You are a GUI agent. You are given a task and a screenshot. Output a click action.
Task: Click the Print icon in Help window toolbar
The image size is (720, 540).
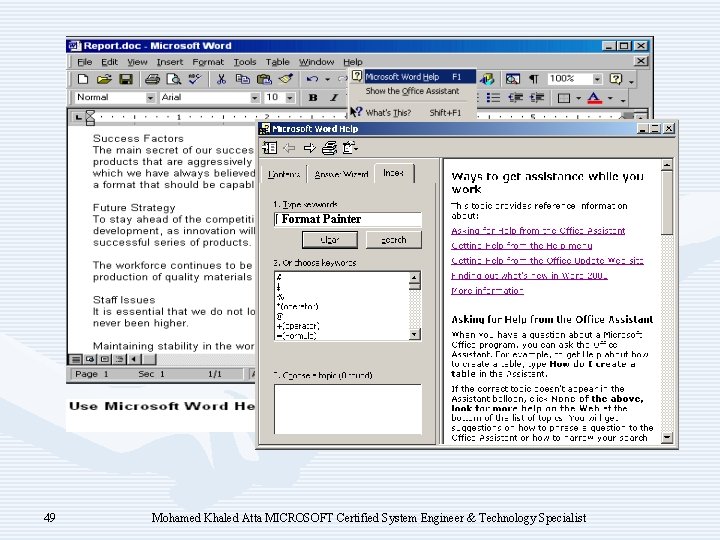point(329,148)
